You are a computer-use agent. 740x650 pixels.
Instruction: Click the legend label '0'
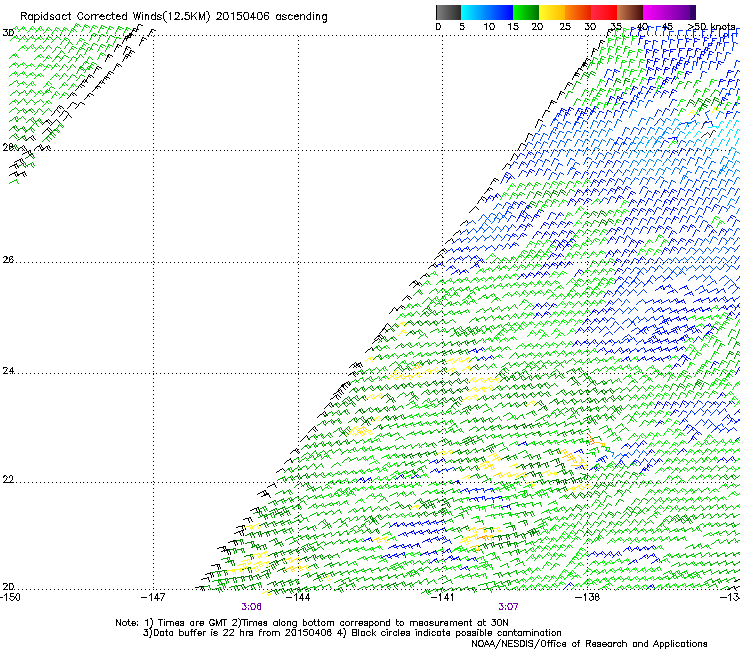(438, 27)
